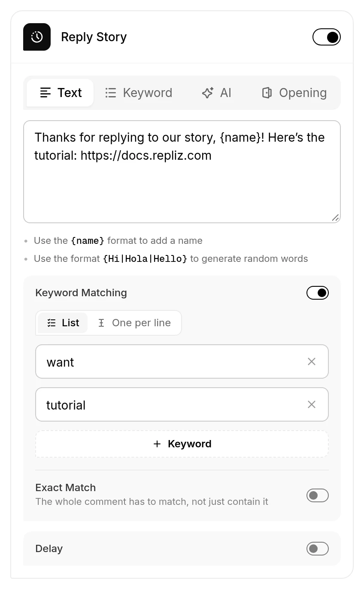Click the Exact Match description text
Image resolution: width=364 pixels, height=589 pixels.
coord(152,501)
